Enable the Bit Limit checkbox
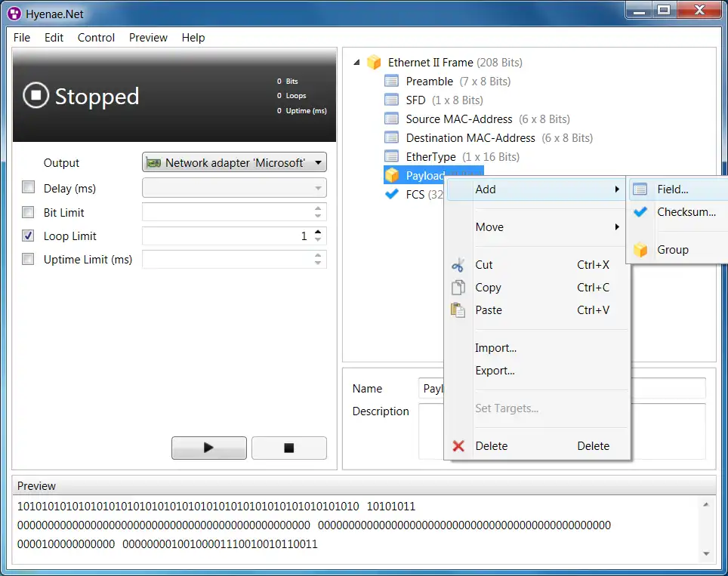This screenshot has height=576, width=728. 29,212
